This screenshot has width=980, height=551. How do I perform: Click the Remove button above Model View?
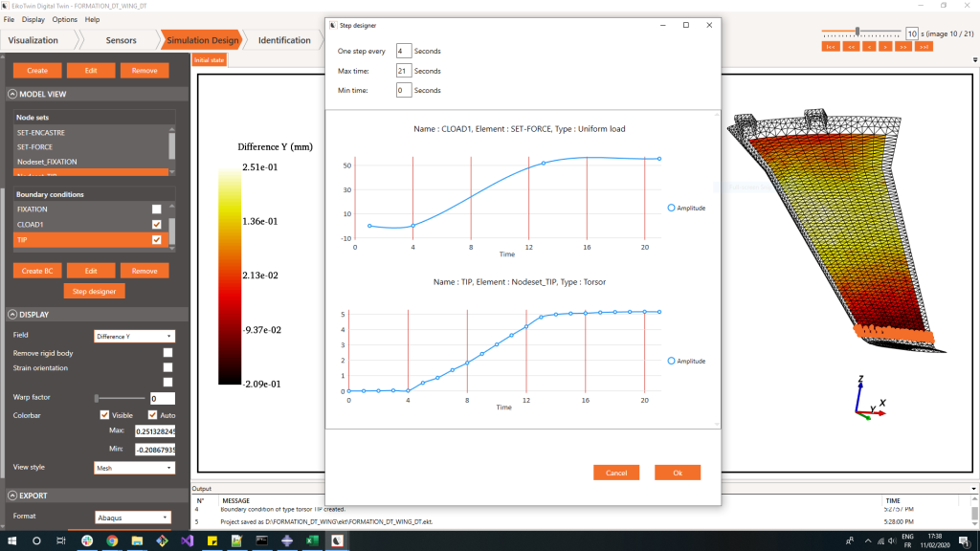coord(145,71)
